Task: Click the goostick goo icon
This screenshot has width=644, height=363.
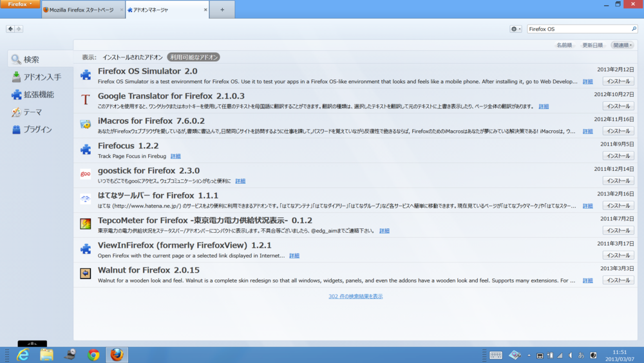Action: pyautogui.click(x=86, y=174)
